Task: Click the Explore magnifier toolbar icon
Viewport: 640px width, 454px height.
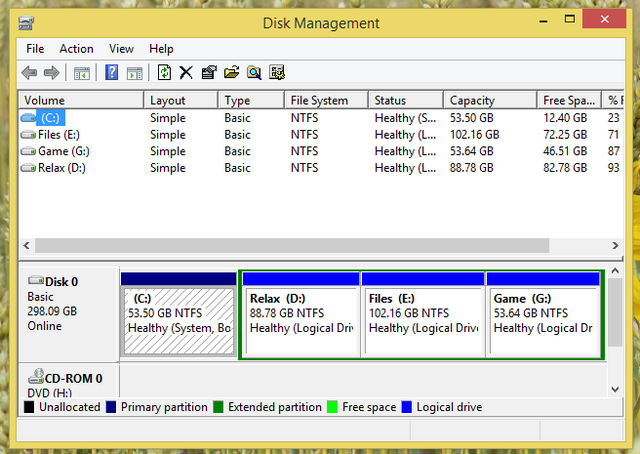Action: 254,73
